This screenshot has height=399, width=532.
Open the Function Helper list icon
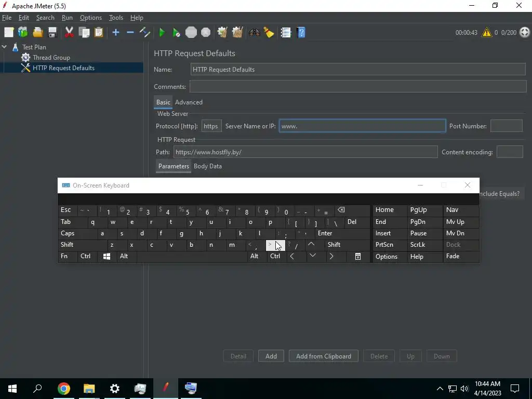[x=286, y=32]
